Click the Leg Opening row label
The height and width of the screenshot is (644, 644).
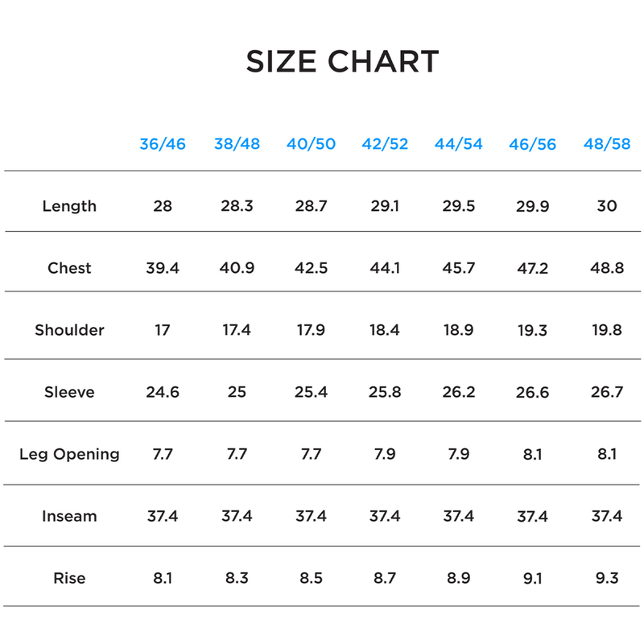tap(69, 454)
